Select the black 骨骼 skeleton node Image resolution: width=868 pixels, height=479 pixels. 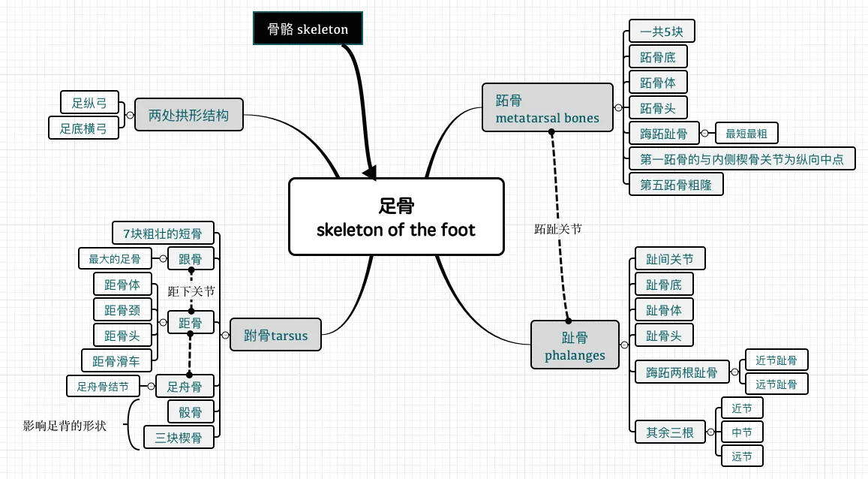pyautogui.click(x=308, y=29)
